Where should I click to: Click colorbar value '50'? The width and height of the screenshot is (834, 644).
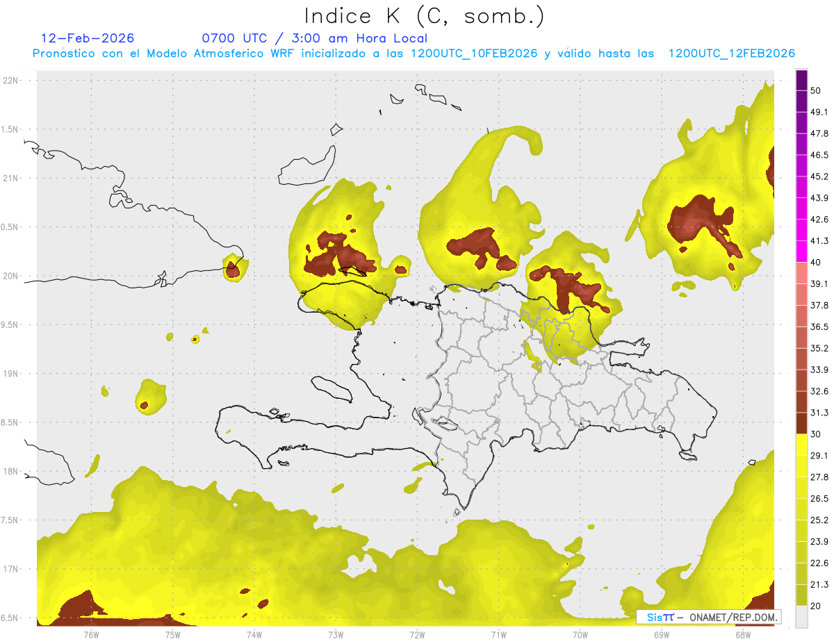[x=816, y=90]
